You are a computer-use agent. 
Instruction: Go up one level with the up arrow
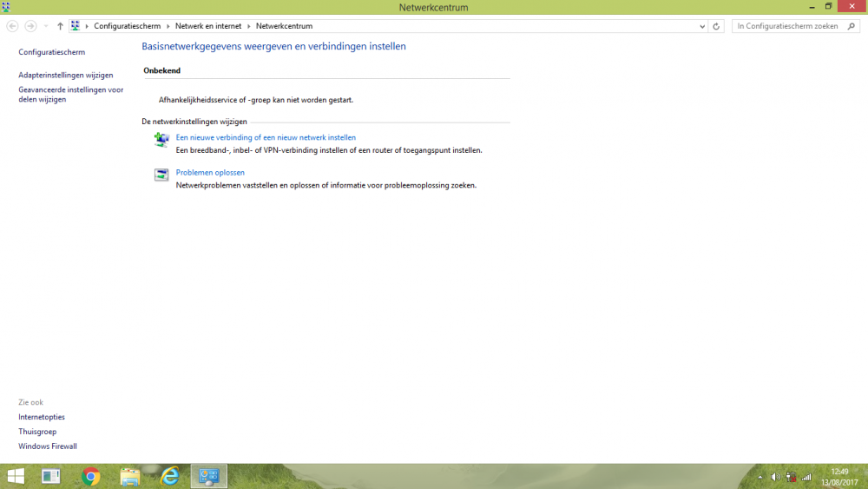(60, 26)
